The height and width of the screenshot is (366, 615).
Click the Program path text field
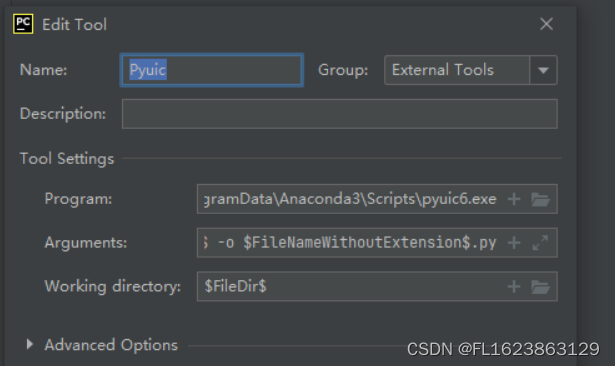click(x=377, y=199)
